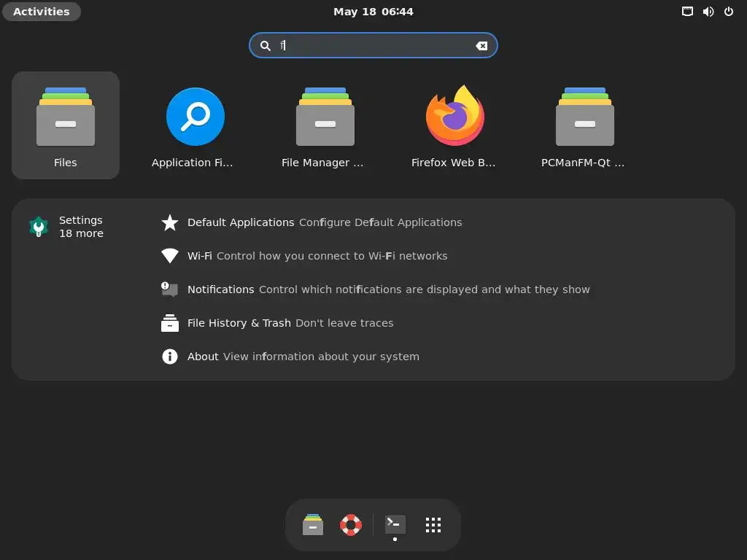Image resolution: width=747 pixels, height=560 pixels.
Task: Click the screen icon in the top bar
Action: tap(687, 12)
